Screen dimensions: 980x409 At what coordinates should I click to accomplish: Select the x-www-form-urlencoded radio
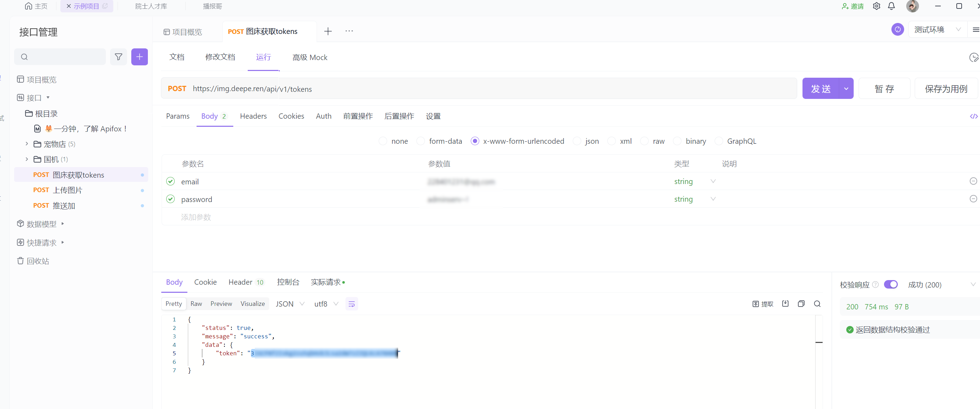[x=475, y=141]
